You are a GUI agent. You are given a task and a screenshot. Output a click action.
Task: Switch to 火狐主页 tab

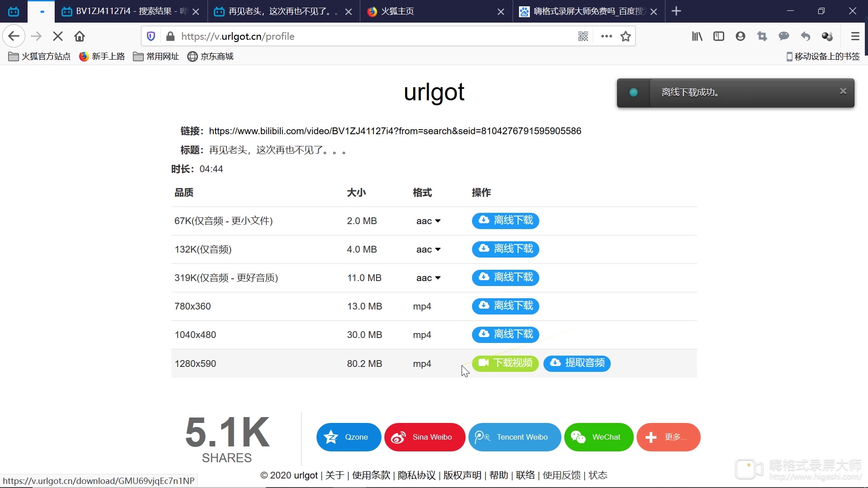click(436, 11)
